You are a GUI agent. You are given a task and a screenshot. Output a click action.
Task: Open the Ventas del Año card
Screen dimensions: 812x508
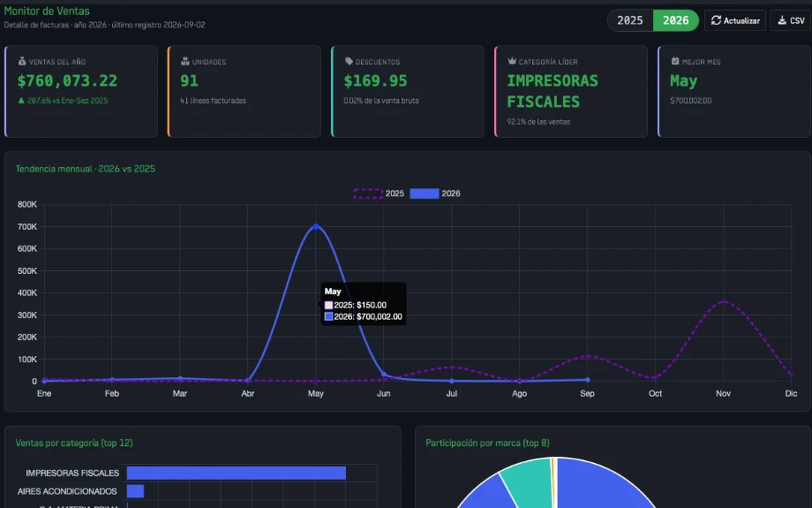(81, 91)
